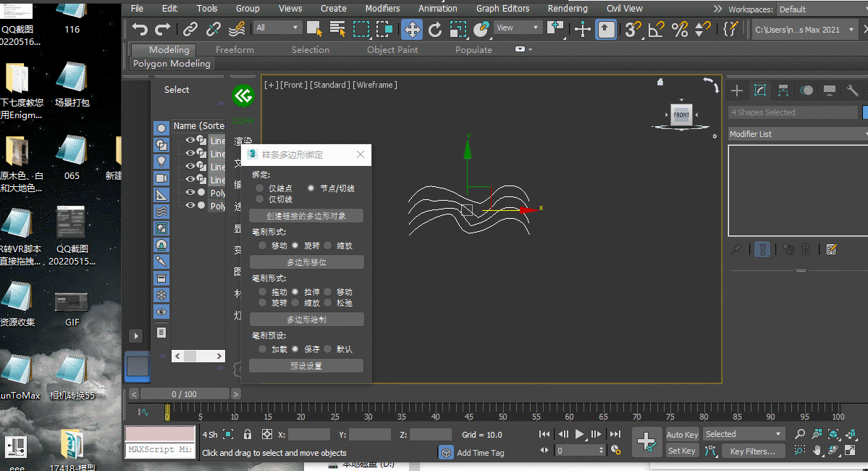Toggle the Angle Snap icon
The image size is (868, 471).
coord(656,30)
